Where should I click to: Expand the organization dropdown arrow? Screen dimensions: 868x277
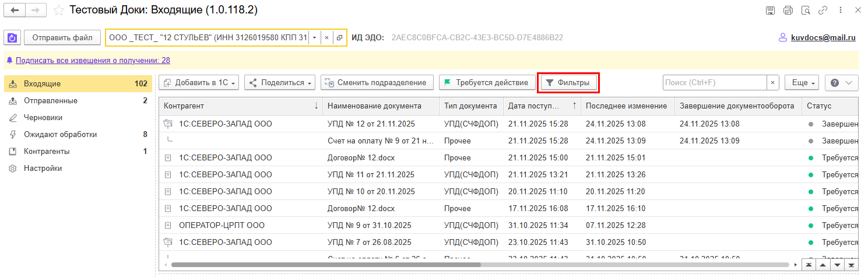[x=314, y=38]
